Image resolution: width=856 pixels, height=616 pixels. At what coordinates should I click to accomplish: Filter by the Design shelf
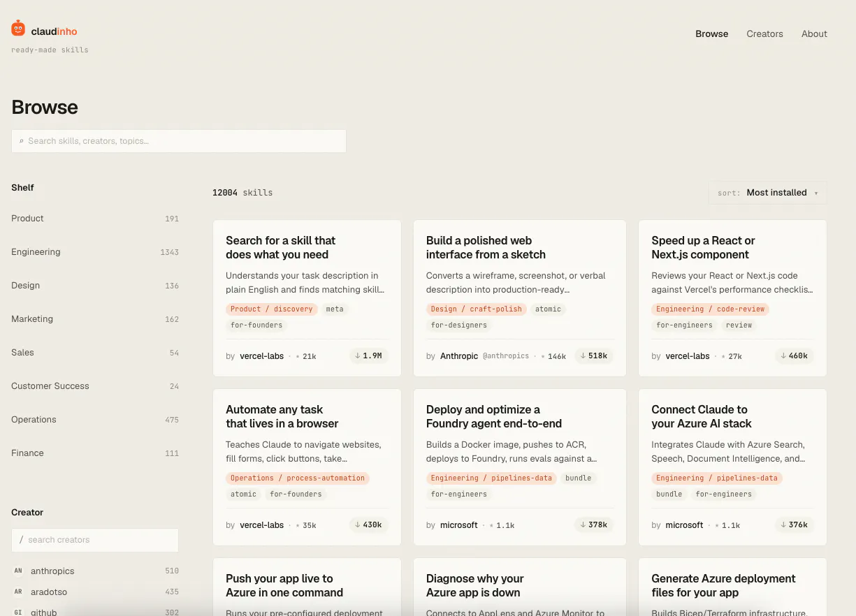[x=95, y=286]
